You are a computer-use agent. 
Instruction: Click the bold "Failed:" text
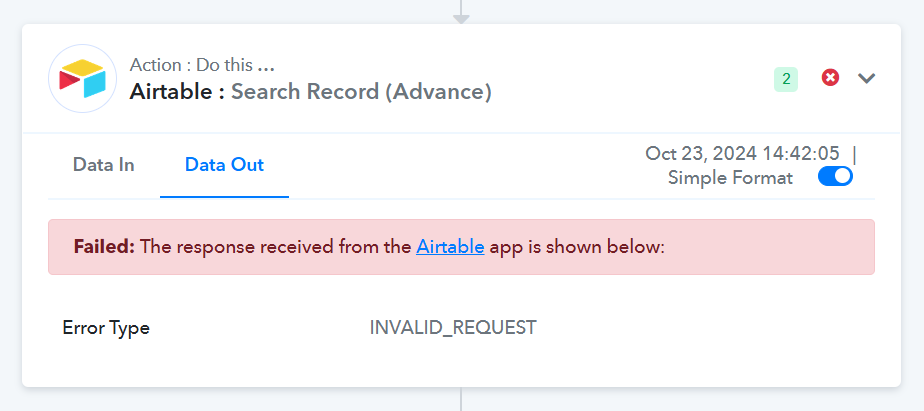[x=104, y=246]
